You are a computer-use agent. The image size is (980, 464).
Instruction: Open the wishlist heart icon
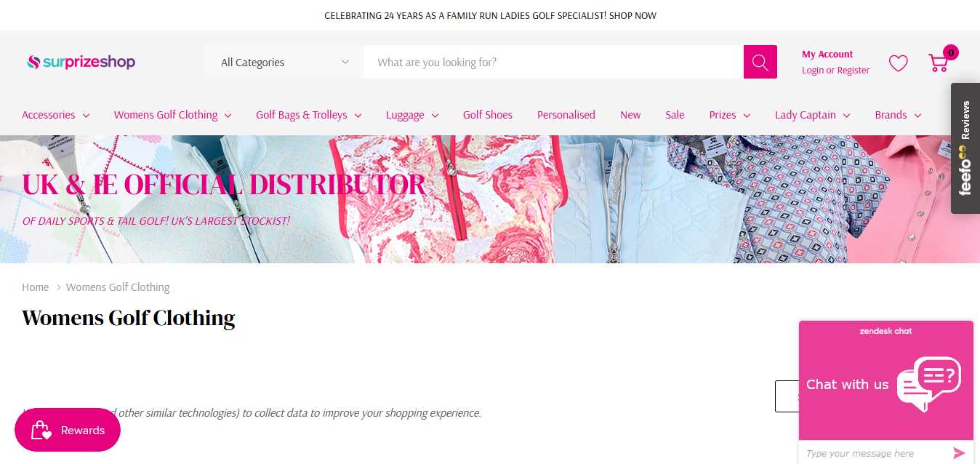(x=899, y=63)
